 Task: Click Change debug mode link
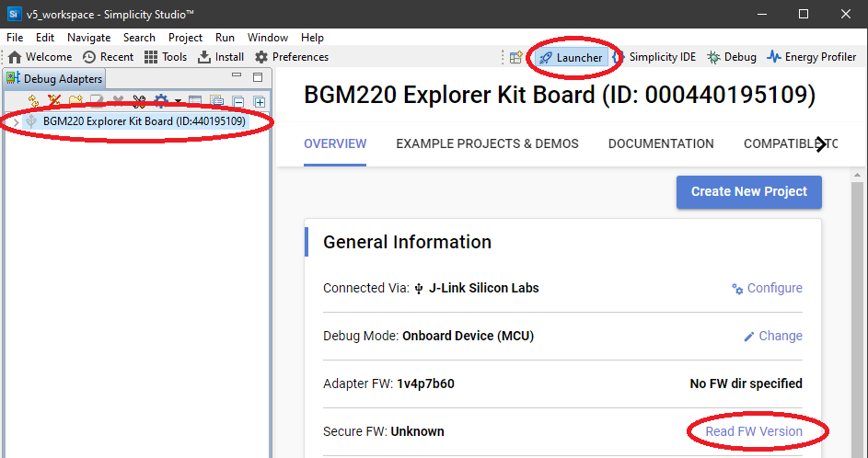click(773, 336)
